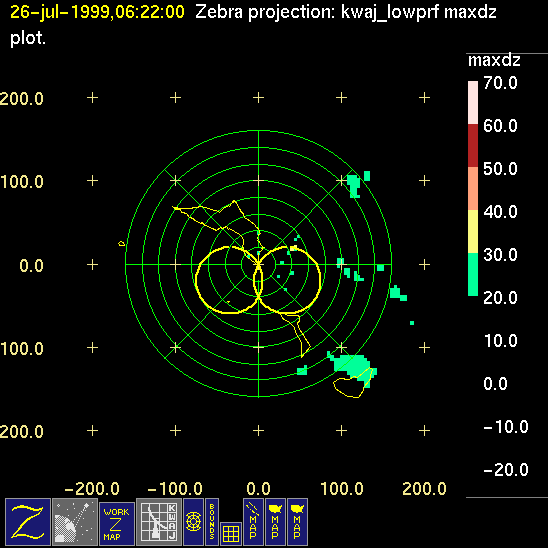Select the WORK Z MAP icon
The height and width of the screenshot is (548, 548).
[117, 524]
